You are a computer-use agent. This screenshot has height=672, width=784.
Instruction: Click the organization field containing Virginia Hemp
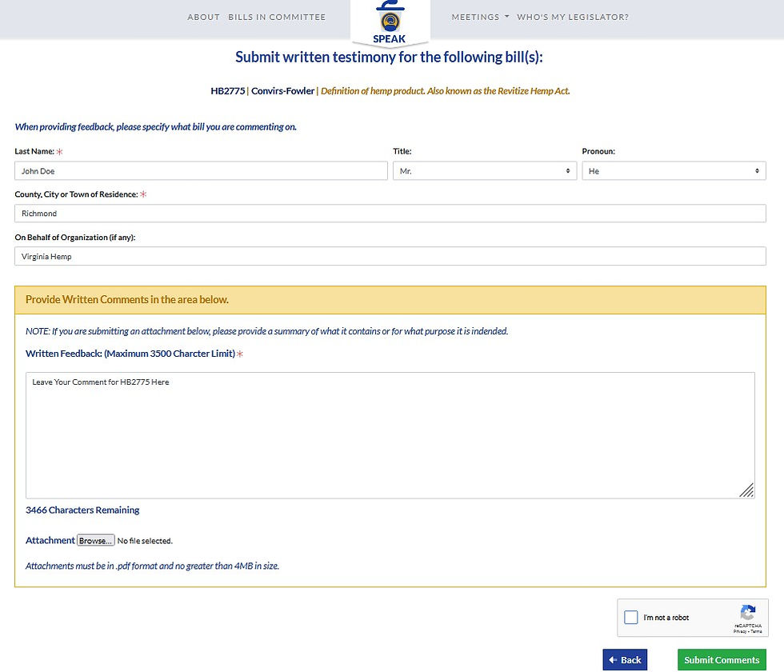390,257
